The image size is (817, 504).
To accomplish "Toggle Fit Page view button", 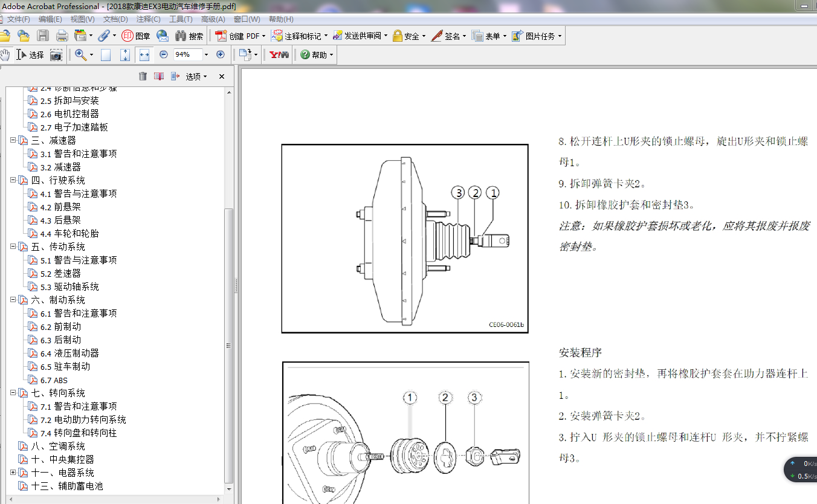I will coord(125,55).
